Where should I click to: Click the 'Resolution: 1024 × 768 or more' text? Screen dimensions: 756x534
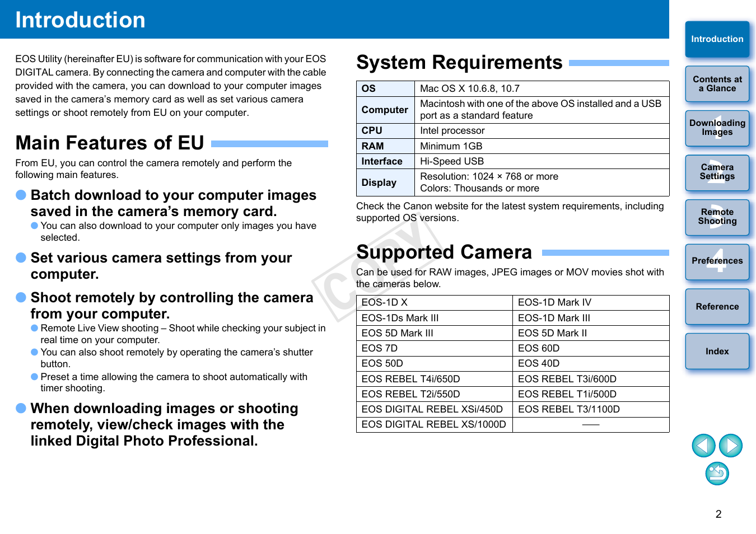tap(489, 176)
